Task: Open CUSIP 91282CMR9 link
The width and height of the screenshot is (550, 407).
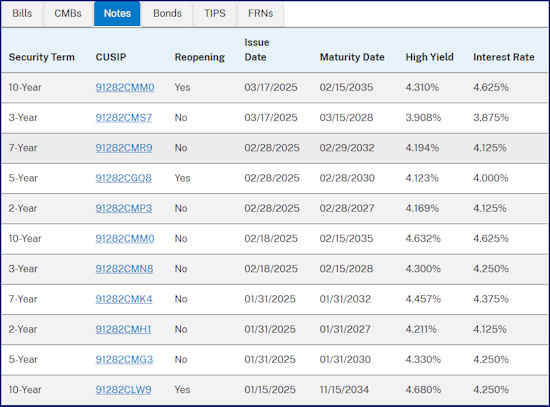Action: pos(124,148)
